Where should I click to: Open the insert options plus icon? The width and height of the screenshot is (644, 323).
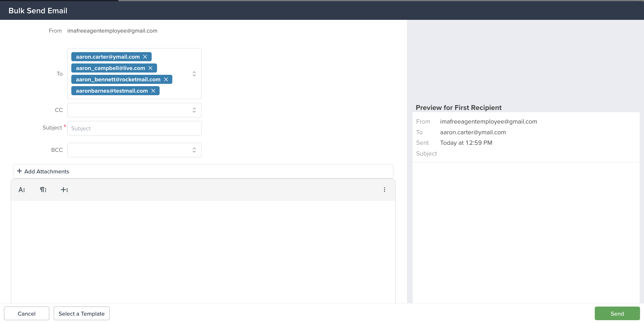[x=65, y=190]
